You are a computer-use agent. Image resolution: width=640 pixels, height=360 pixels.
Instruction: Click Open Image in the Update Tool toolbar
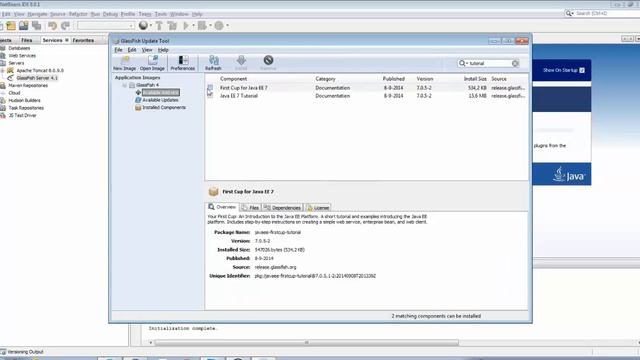[152, 63]
